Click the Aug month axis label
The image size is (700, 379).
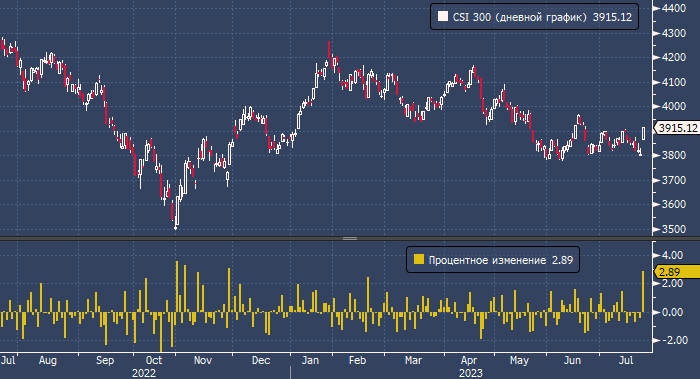point(48,360)
